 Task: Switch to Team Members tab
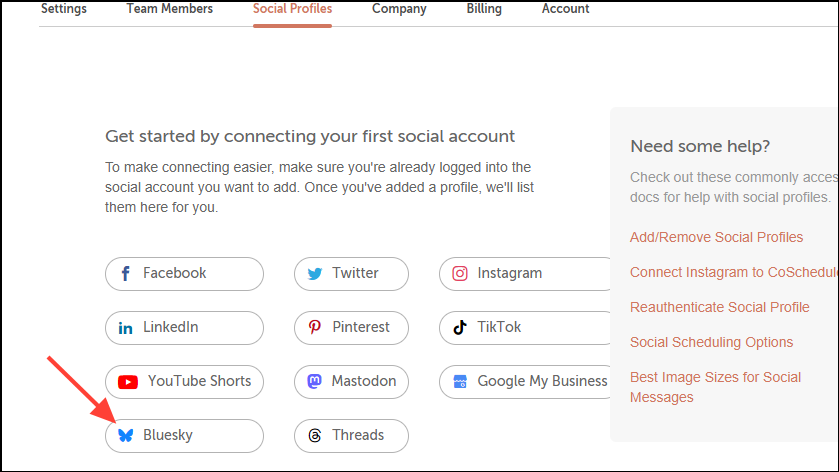(170, 9)
